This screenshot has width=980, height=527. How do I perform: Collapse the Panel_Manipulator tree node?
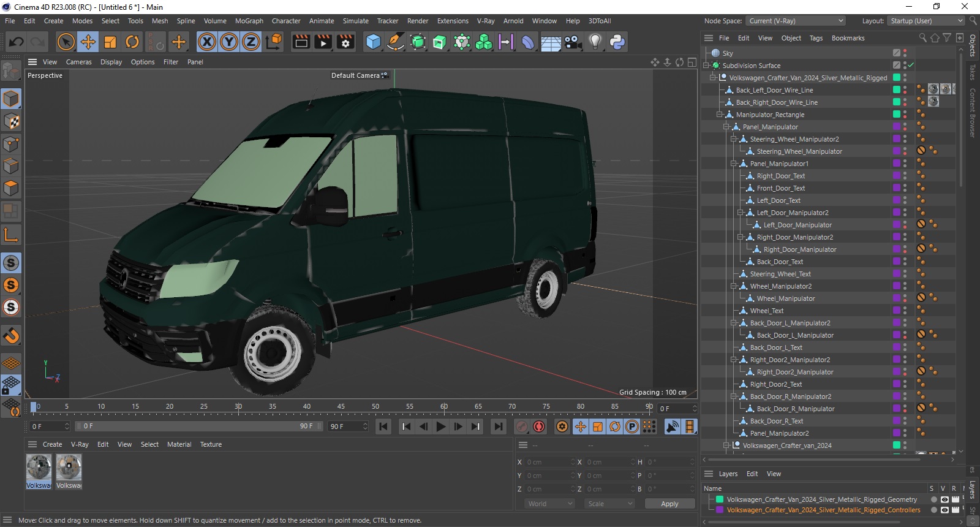726,127
